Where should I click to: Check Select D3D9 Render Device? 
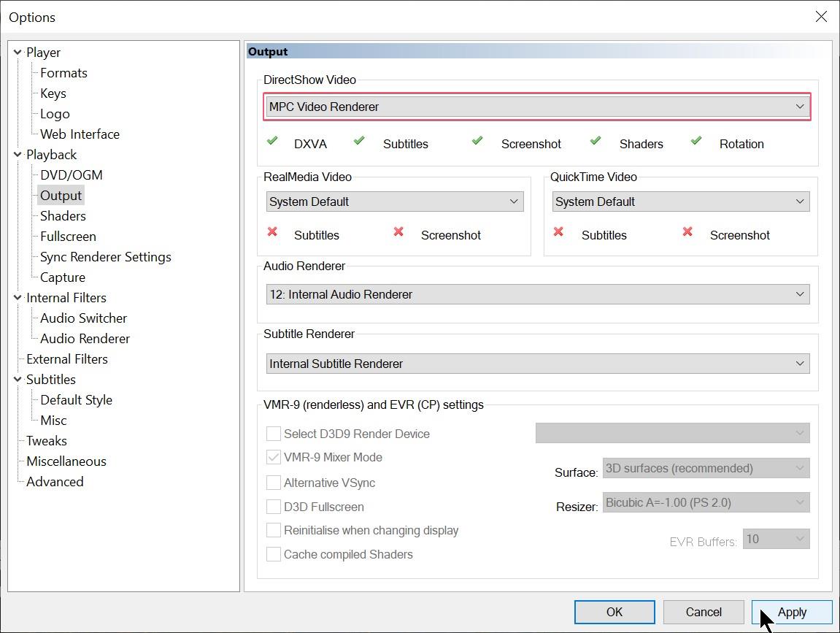click(273, 434)
